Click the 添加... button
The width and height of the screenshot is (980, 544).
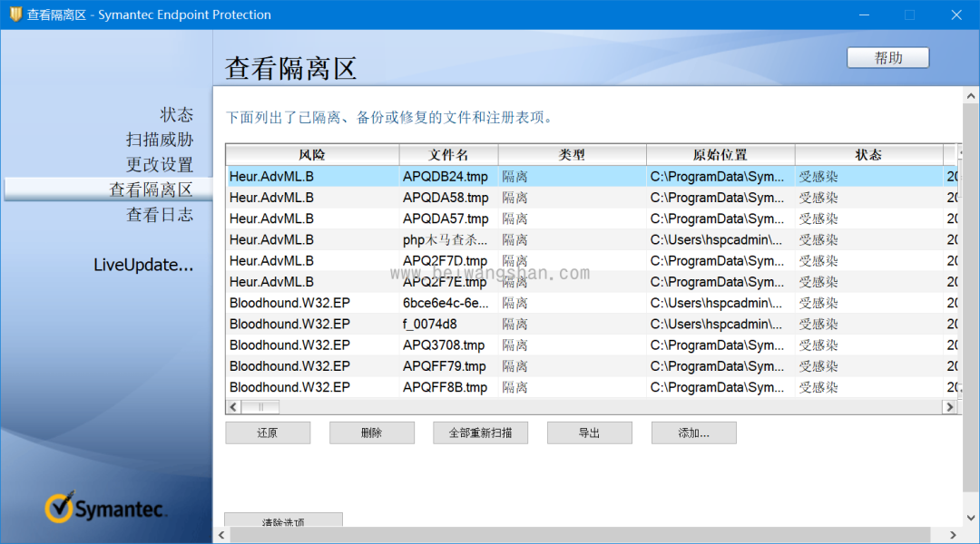click(x=694, y=432)
